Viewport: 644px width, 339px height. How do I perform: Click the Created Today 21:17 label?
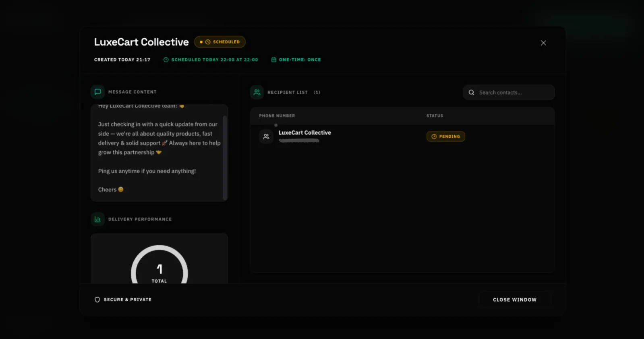coord(122,60)
